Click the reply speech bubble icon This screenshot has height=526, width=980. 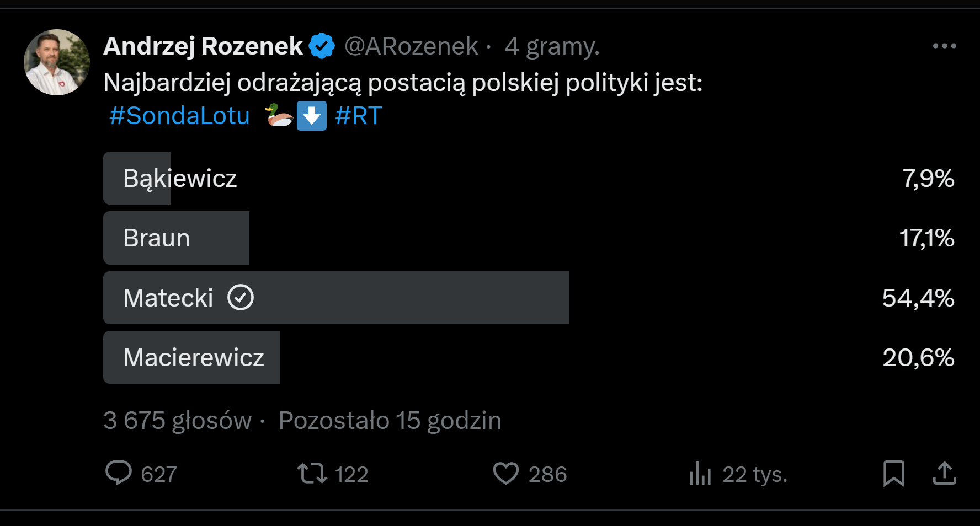119,473
